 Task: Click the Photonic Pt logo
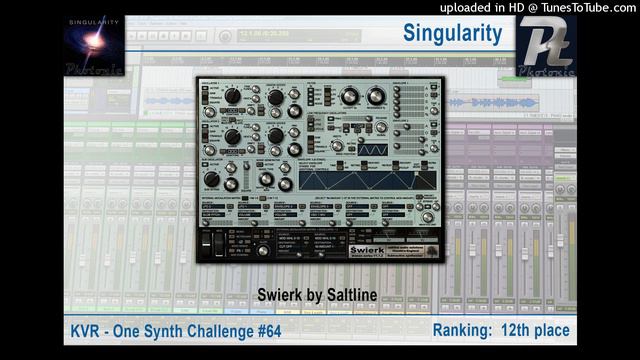(x=546, y=46)
